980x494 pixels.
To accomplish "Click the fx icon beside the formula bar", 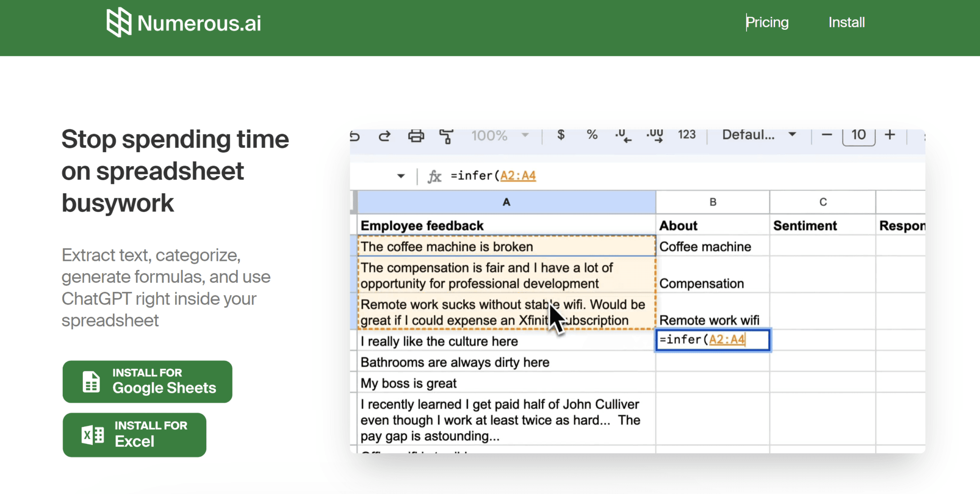I will point(434,175).
